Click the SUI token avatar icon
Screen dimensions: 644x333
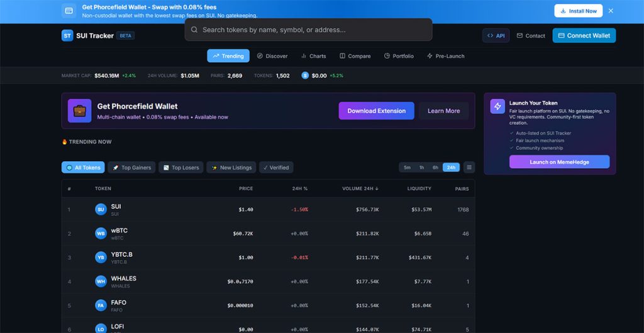tap(101, 210)
